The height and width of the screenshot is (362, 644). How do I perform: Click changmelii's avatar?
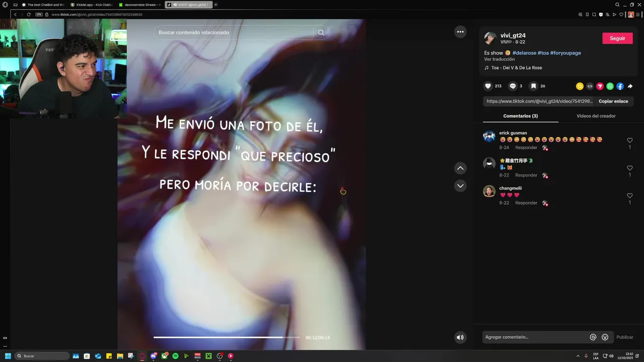click(489, 191)
